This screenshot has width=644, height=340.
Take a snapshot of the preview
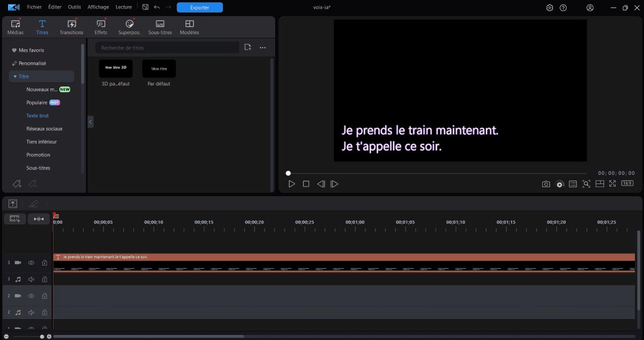click(x=546, y=184)
